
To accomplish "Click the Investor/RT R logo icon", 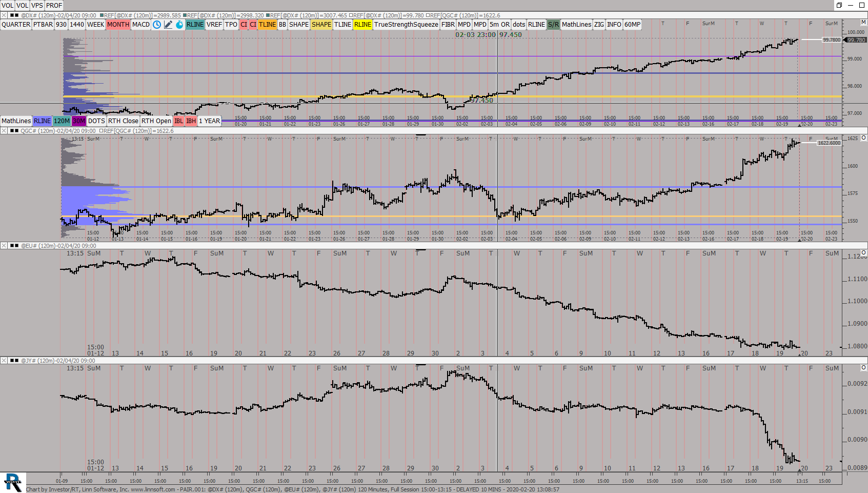I will 13,483.
